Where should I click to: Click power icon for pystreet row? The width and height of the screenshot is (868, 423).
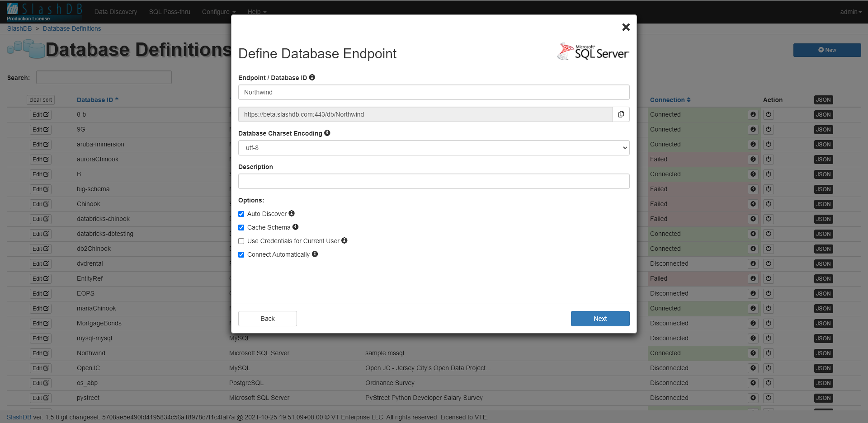pos(769,398)
